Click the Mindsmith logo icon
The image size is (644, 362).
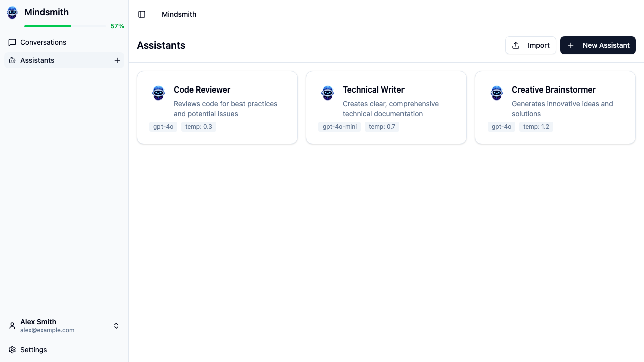coord(12,13)
